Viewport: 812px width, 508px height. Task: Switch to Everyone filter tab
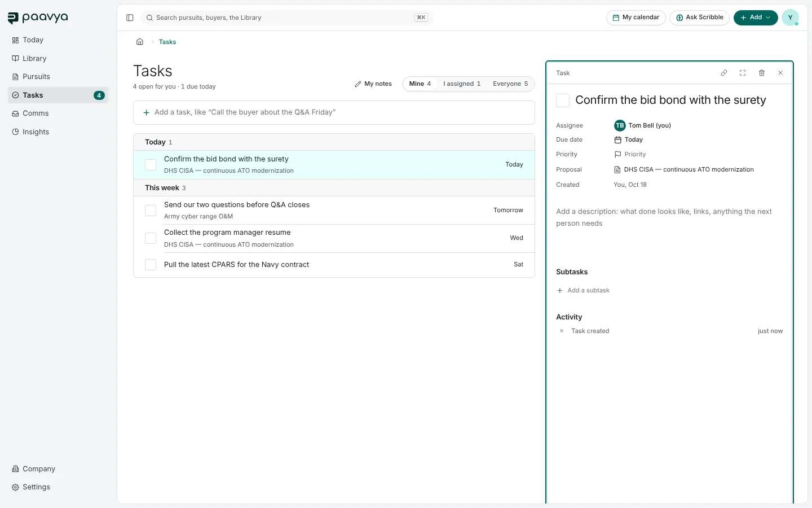(x=510, y=84)
